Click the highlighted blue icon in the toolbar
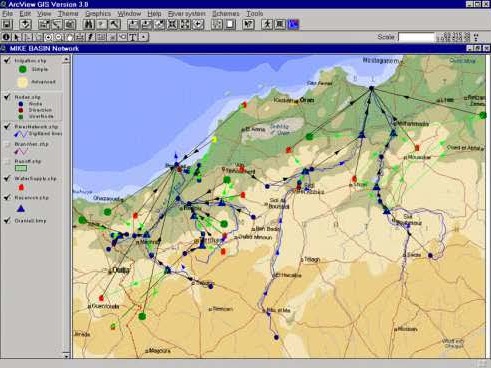The height and width of the screenshot is (368, 491). coord(293,24)
